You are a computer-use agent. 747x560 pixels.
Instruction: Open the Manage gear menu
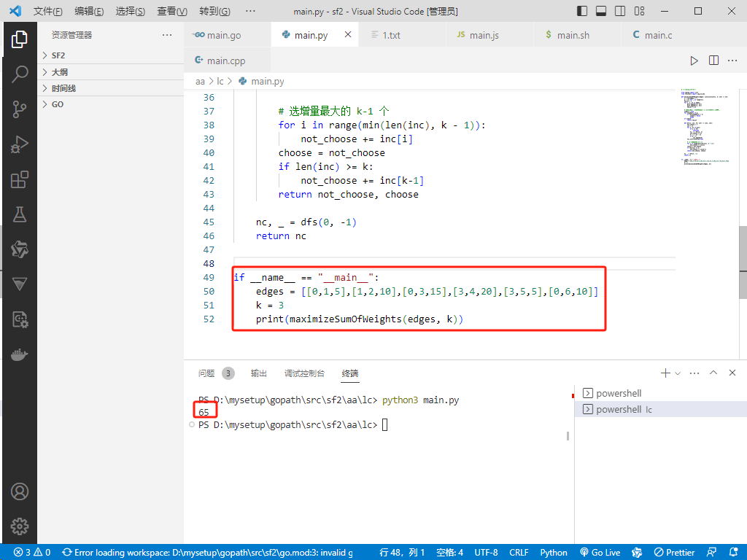pyautogui.click(x=20, y=526)
